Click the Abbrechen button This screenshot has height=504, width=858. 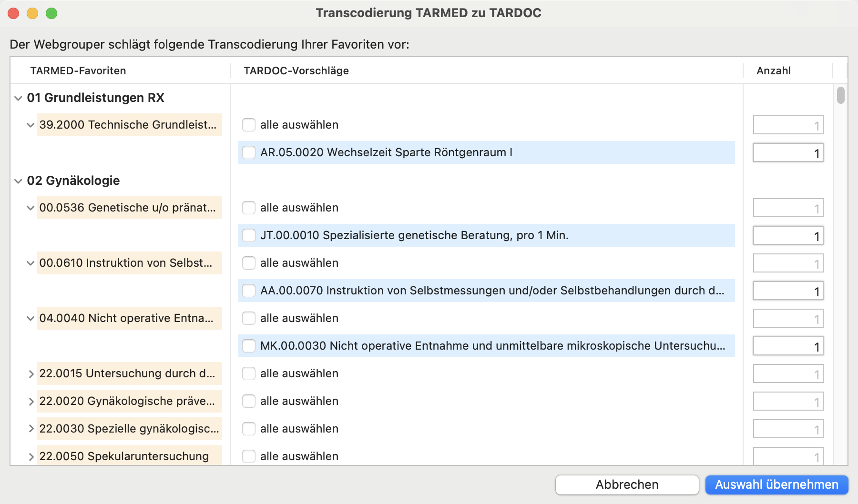[x=627, y=484]
